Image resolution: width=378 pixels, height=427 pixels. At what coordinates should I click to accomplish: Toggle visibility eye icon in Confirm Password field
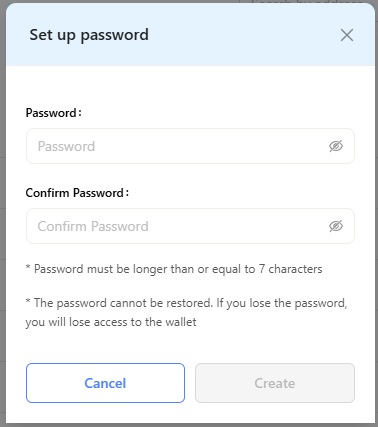coord(336,226)
